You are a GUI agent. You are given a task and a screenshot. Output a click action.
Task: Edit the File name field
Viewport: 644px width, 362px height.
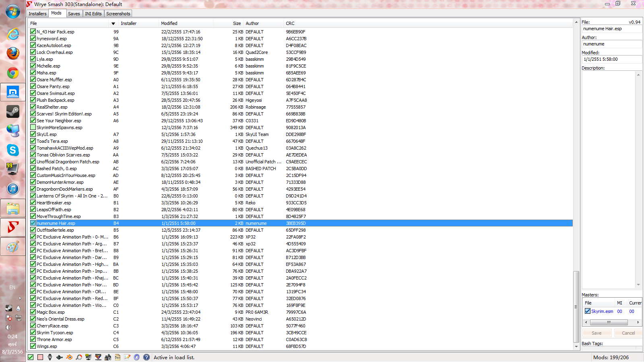(612, 29)
